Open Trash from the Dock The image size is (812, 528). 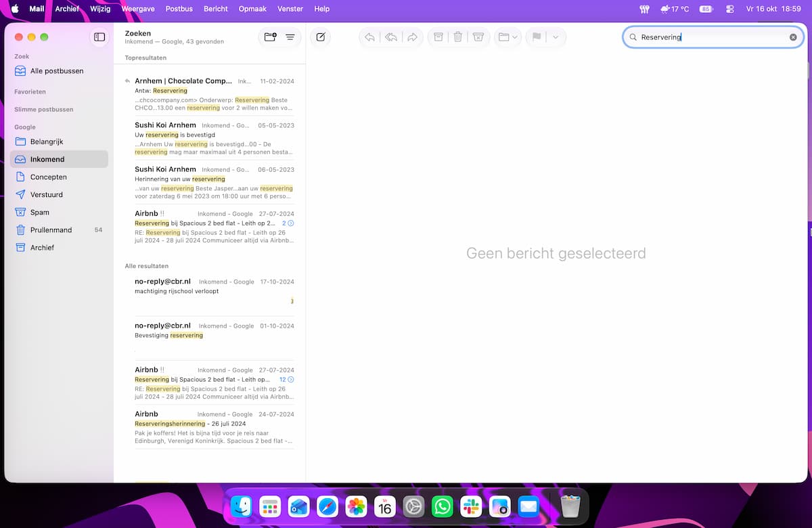pyautogui.click(x=570, y=506)
